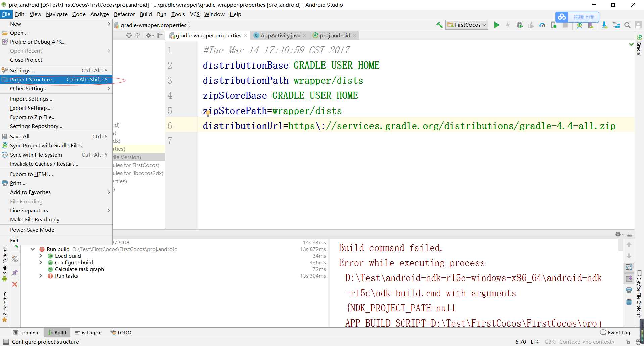Open the Refactor menu
This screenshot has height=346, width=644.
tap(124, 14)
